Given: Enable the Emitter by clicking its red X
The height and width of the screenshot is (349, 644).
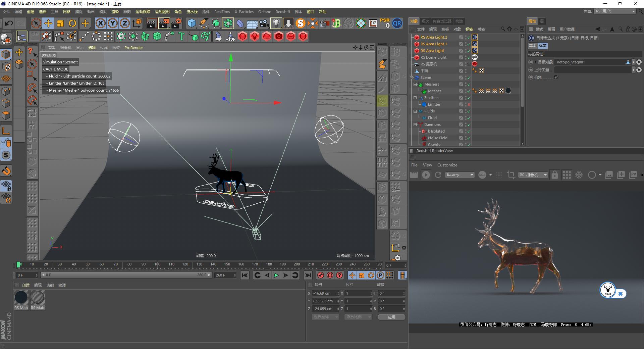Looking at the screenshot, I should (x=468, y=104).
